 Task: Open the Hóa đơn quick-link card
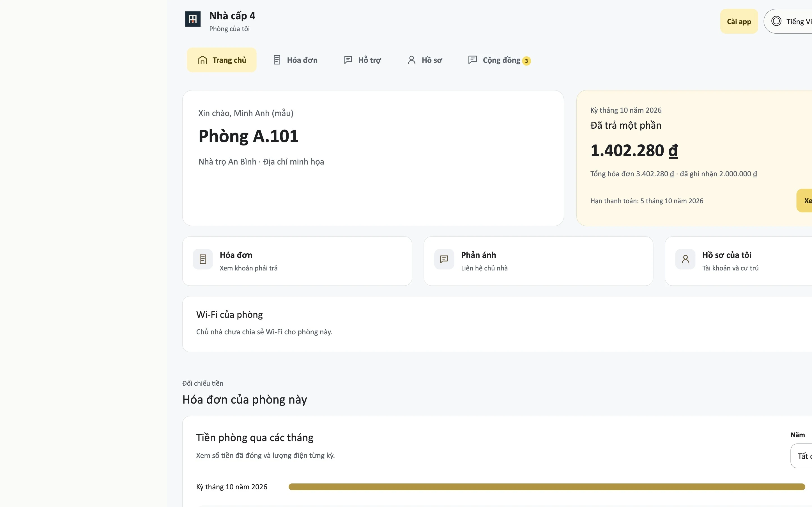[x=297, y=261]
